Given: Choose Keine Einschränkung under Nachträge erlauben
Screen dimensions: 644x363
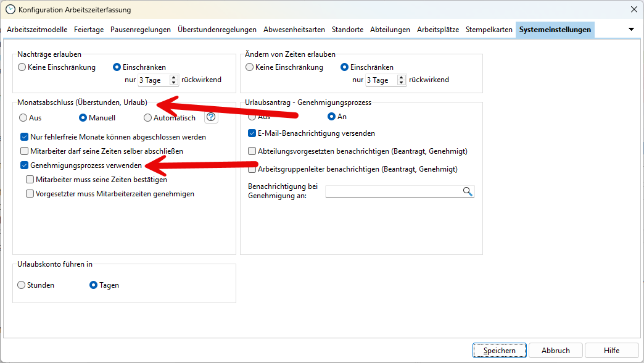Looking at the screenshot, I should tap(22, 67).
